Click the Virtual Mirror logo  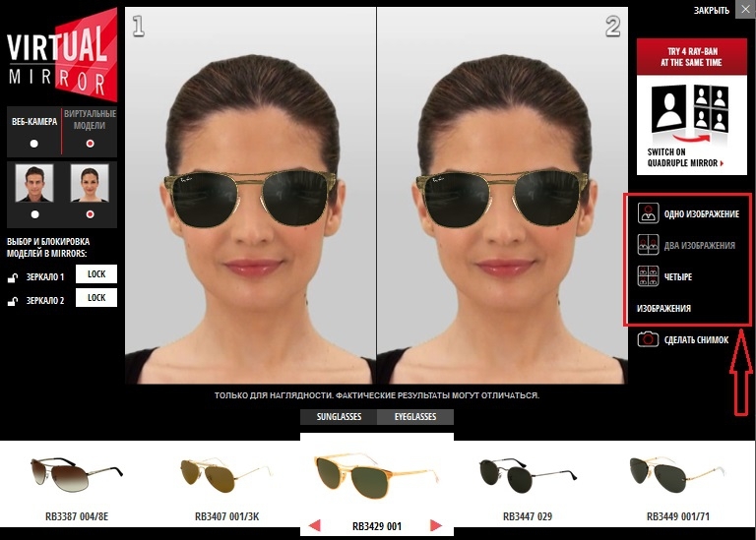62,55
